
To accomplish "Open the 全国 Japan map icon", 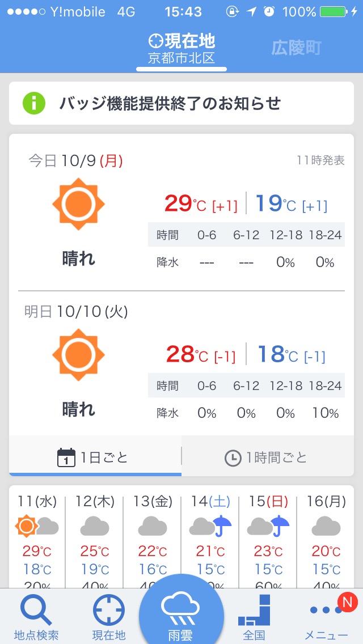I will [x=254, y=610].
